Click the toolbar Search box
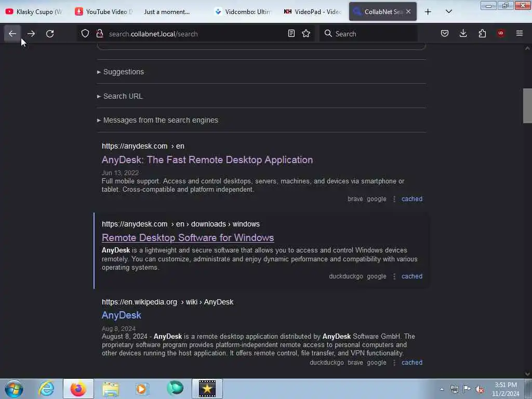 368,34
